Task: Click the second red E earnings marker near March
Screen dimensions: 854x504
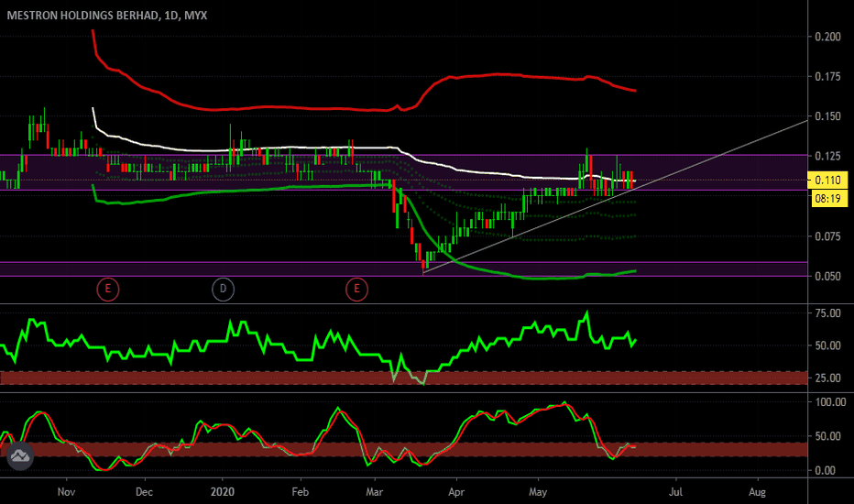Action: click(356, 289)
